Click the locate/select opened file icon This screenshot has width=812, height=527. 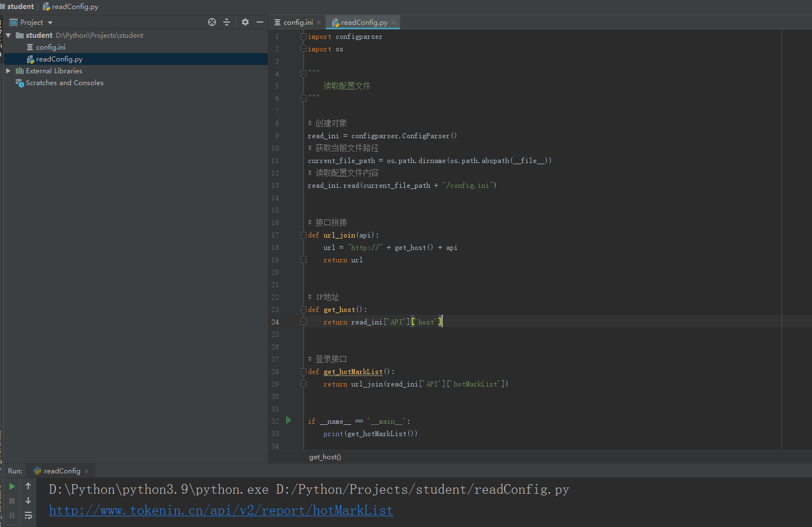(x=212, y=22)
